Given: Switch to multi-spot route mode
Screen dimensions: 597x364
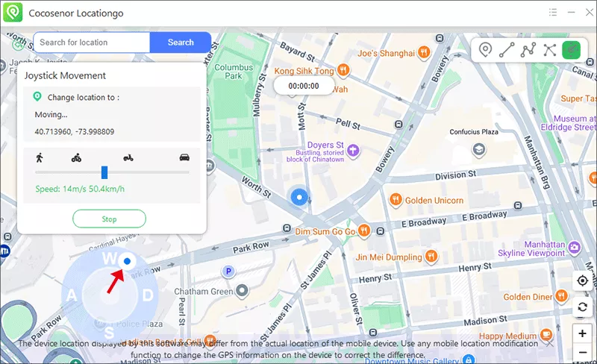Looking at the screenshot, I should click(x=528, y=50).
